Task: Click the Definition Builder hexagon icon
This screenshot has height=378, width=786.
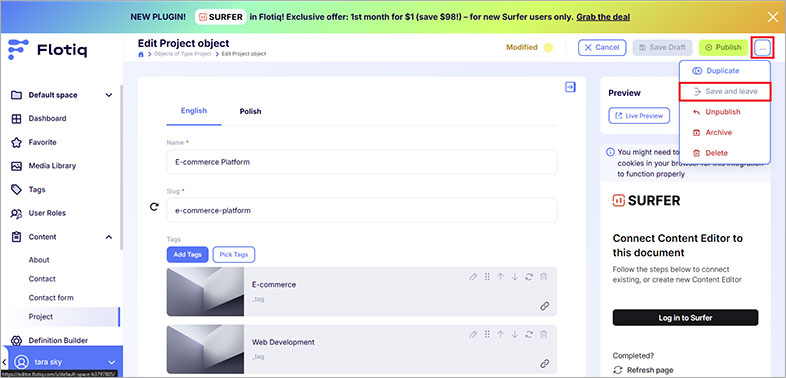Action: coord(17,340)
